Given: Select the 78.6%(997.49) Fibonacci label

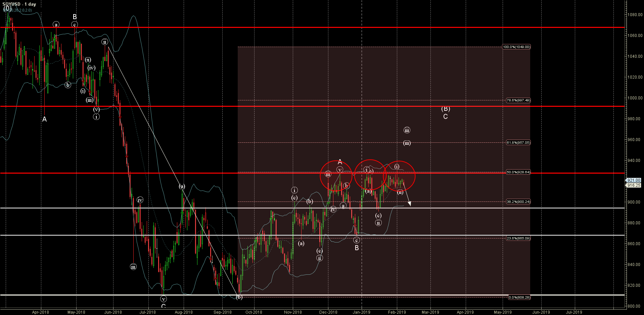Looking at the screenshot, I should point(518,100).
